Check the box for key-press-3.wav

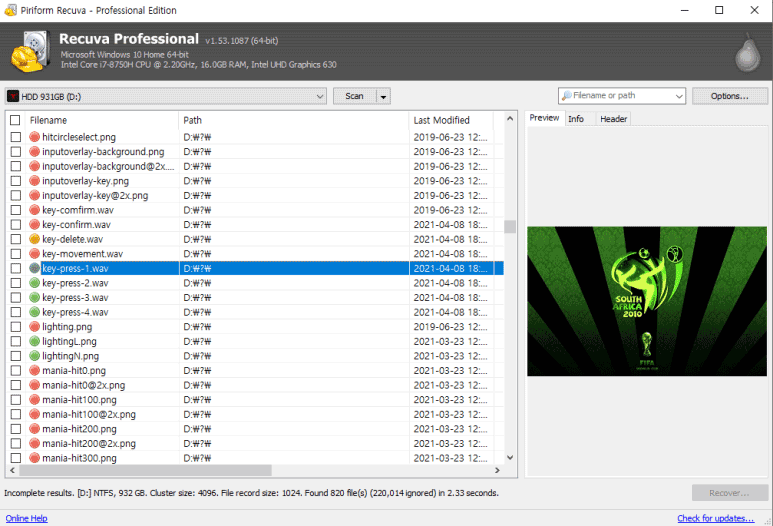(x=16, y=297)
